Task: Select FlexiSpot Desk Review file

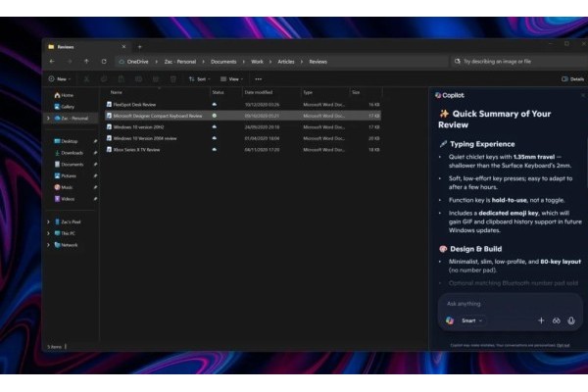Action: coord(243,105)
